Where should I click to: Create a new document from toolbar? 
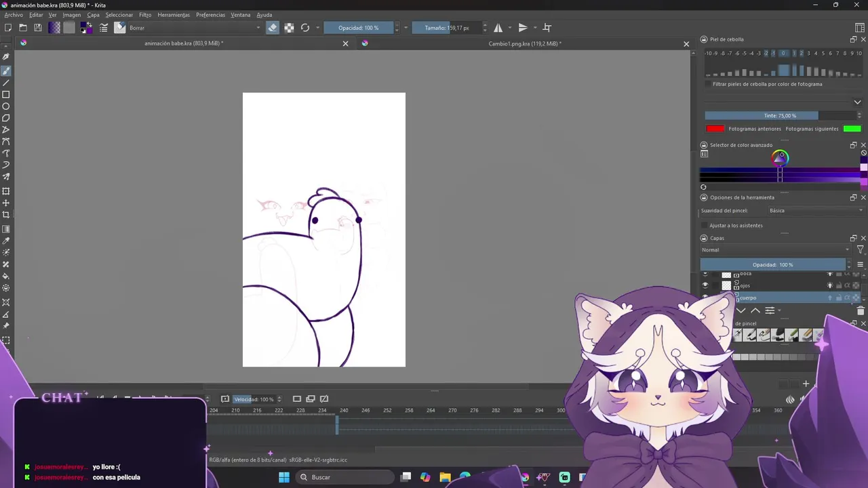[8, 28]
